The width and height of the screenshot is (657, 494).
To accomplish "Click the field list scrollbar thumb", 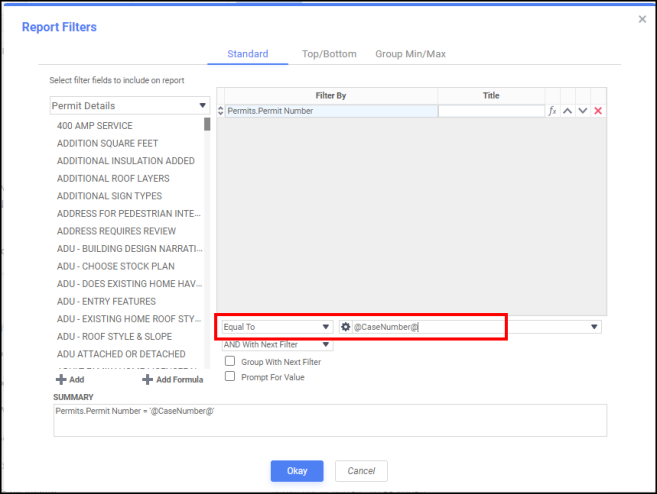I will pyautogui.click(x=207, y=124).
